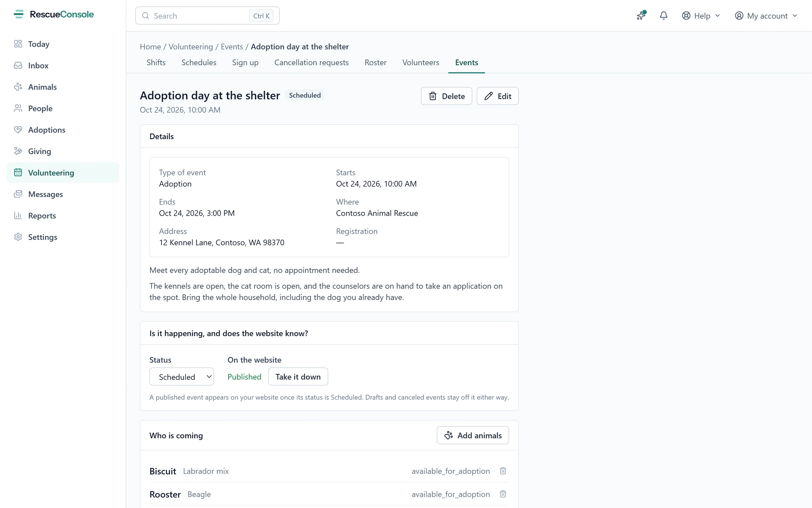Go to Inbox in the sidebar
The height and width of the screenshot is (508, 812).
(63, 65)
